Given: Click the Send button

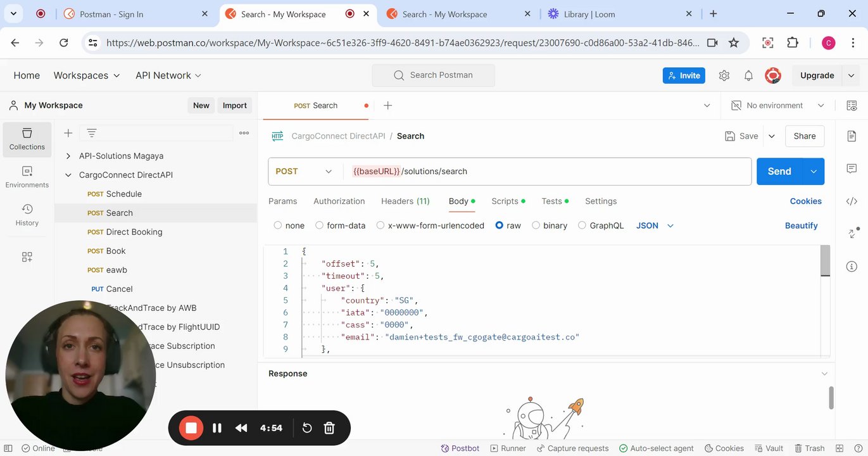Looking at the screenshot, I should [x=779, y=171].
